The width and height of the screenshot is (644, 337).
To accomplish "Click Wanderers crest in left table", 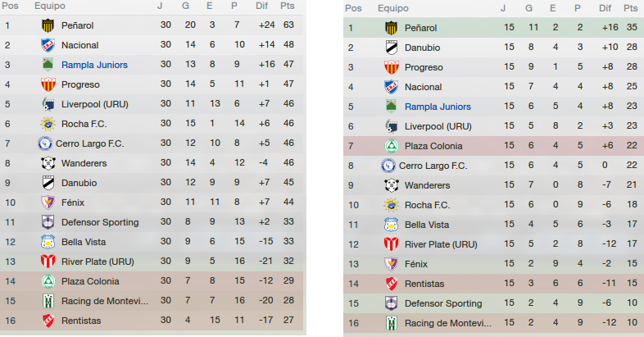I will (x=48, y=163).
